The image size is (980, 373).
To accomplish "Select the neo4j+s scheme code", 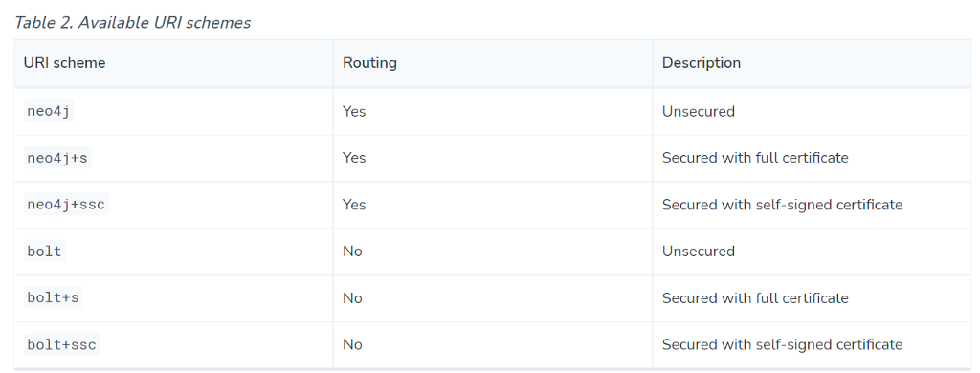I will point(57,158).
